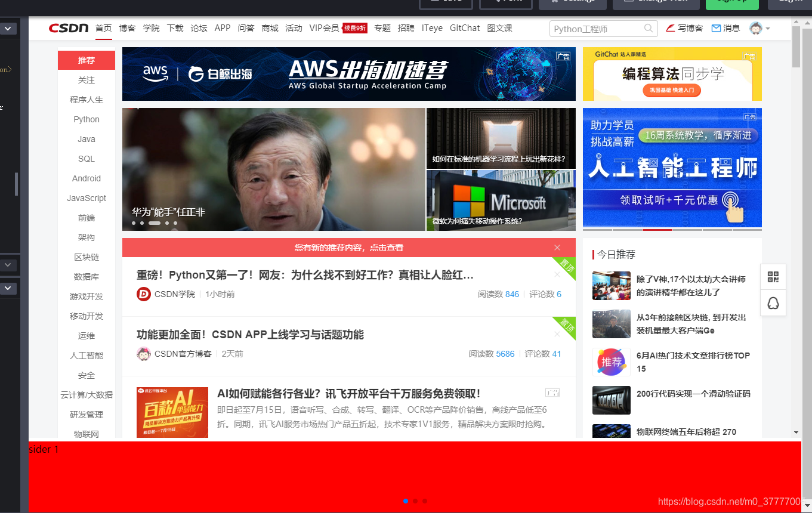
Task: Click the 巩固基础 快速入门 button in the GitChat banner
Action: (x=672, y=91)
